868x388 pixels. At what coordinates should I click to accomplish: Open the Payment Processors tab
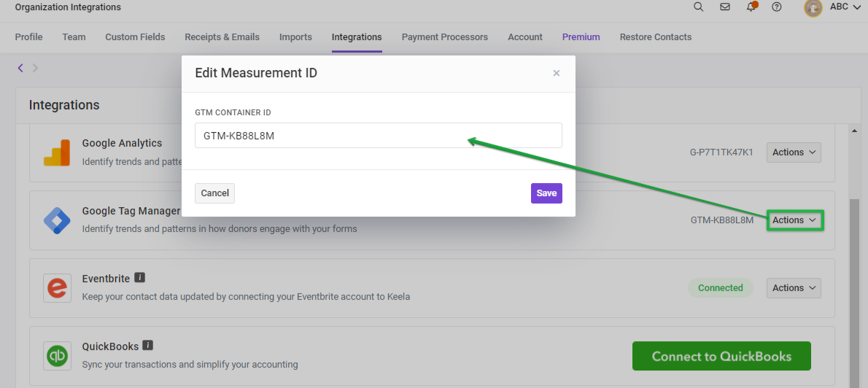pyautogui.click(x=445, y=37)
